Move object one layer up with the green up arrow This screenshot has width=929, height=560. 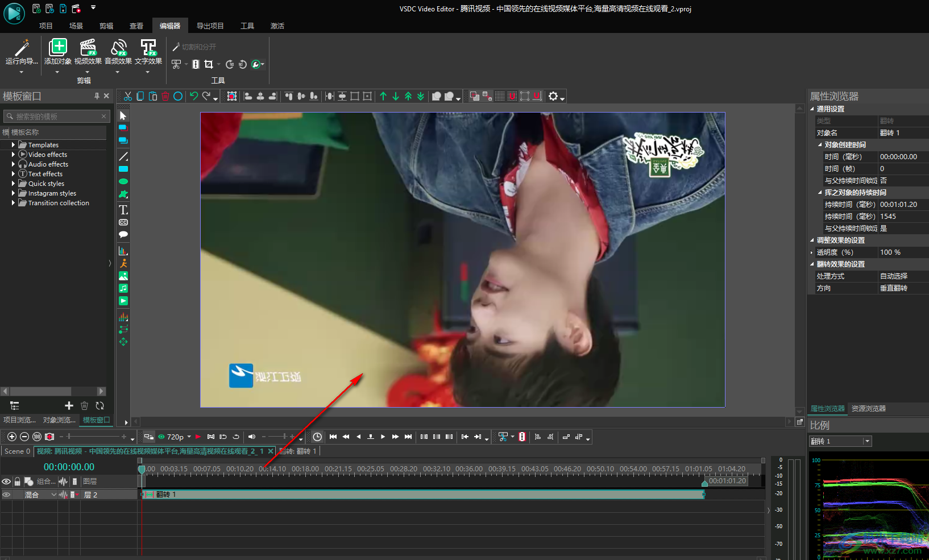click(x=383, y=97)
